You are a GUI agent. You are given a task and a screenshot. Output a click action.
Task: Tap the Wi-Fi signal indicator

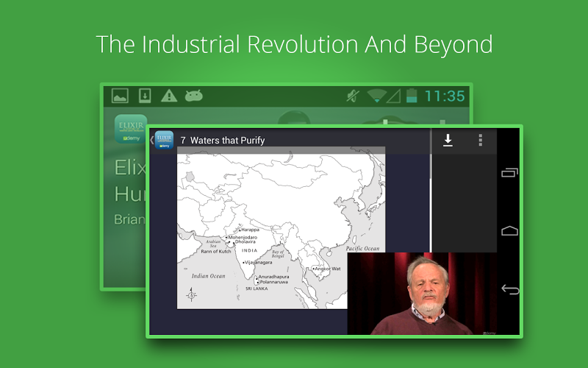click(x=377, y=96)
